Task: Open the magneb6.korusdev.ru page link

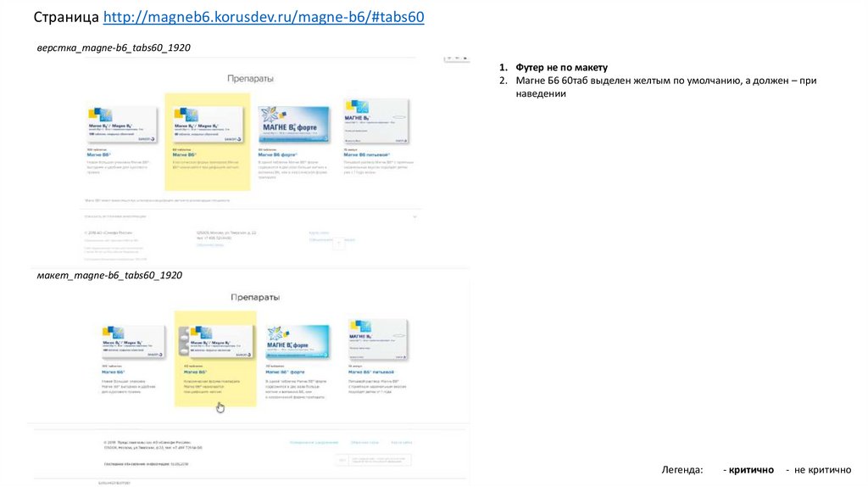Action: click(x=264, y=17)
